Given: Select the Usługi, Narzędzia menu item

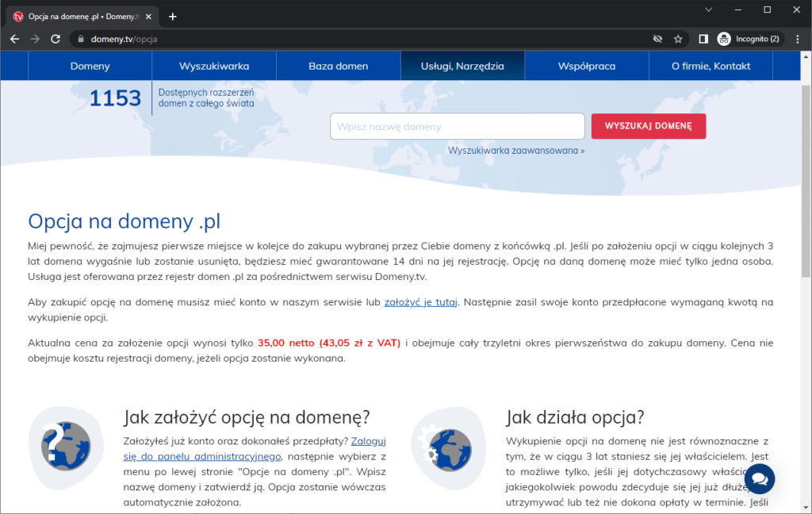Looking at the screenshot, I should pyautogui.click(x=462, y=66).
